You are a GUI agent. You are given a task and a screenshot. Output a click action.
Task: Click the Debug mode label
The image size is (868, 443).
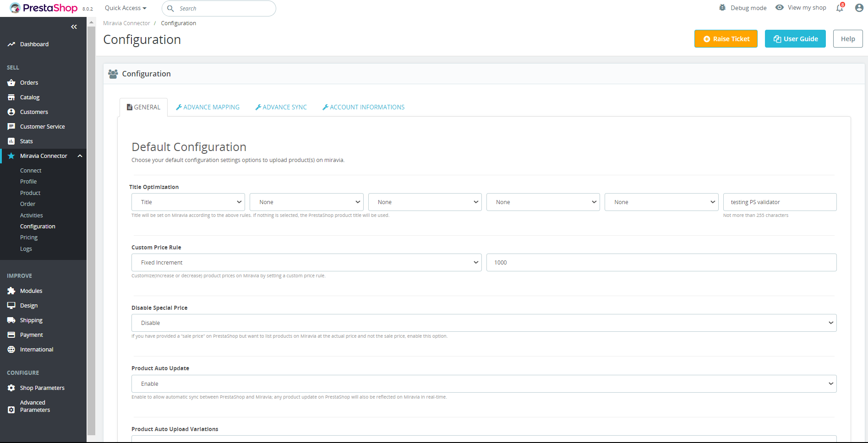[x=748, y=8]
